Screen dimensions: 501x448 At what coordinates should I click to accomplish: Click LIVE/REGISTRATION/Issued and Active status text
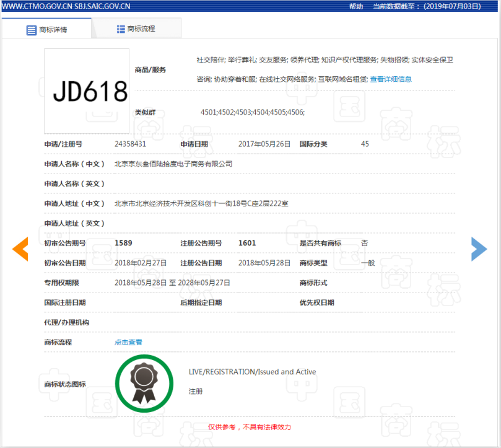pyautogui.click(x=252, y=372)
